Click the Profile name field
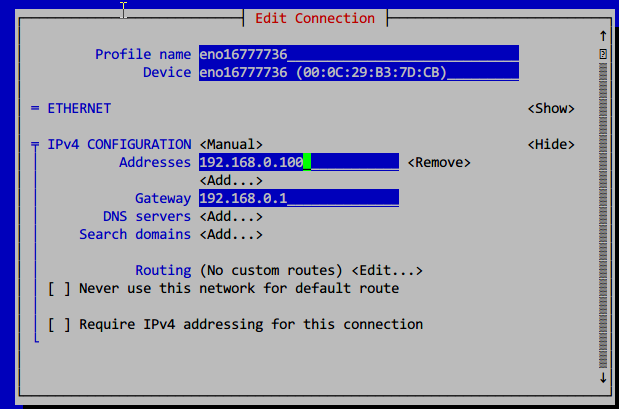619x409 pixels. 358,54
